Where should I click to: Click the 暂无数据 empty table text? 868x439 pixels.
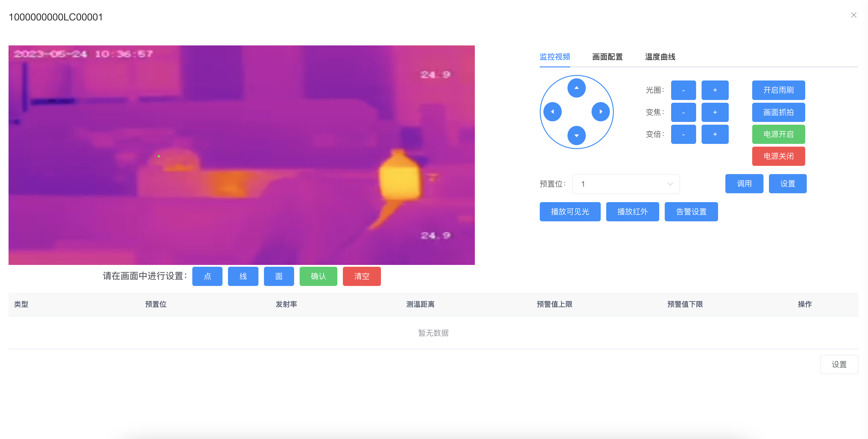[x=433, y=333]
